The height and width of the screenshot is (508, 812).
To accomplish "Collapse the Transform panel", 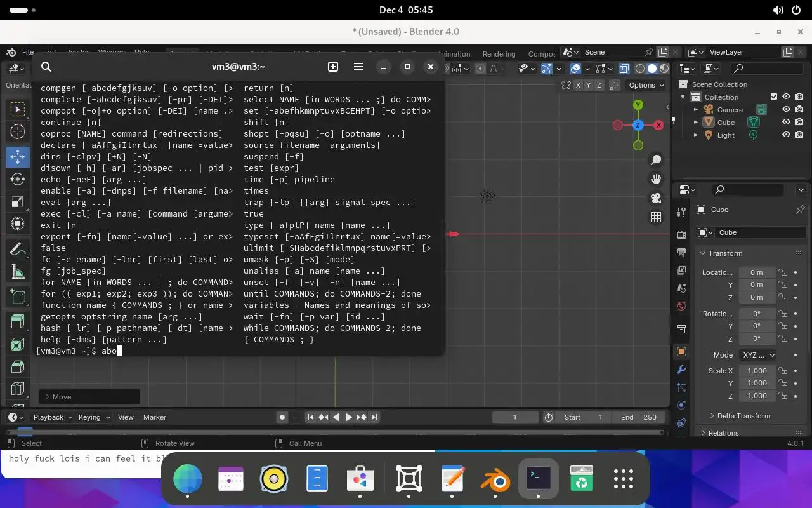I will (725, 253).
